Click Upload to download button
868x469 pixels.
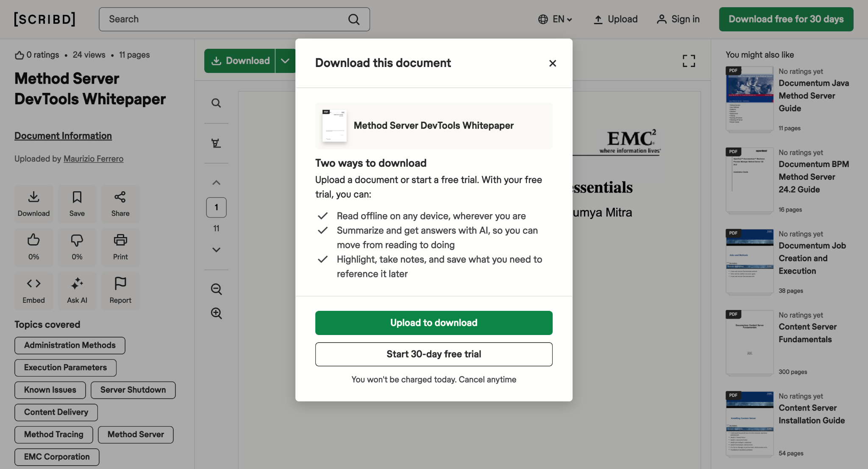434,323
